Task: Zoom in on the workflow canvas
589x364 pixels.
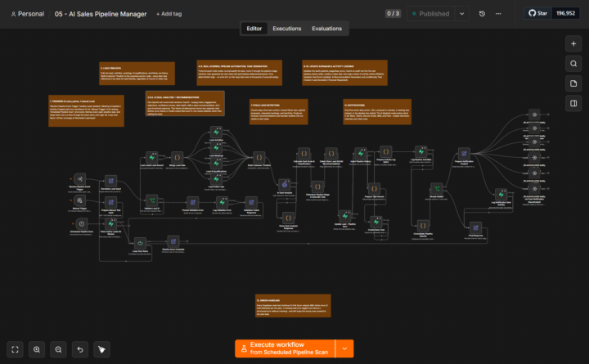Action: coord(37,349)
